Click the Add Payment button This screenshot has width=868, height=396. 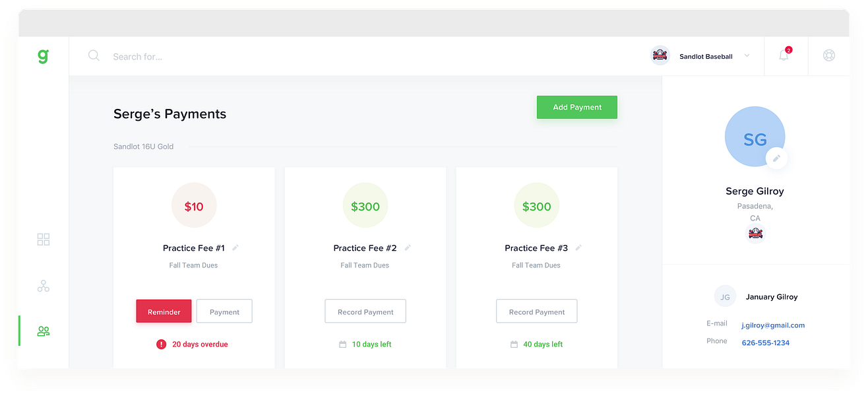(x=577, y=108)
